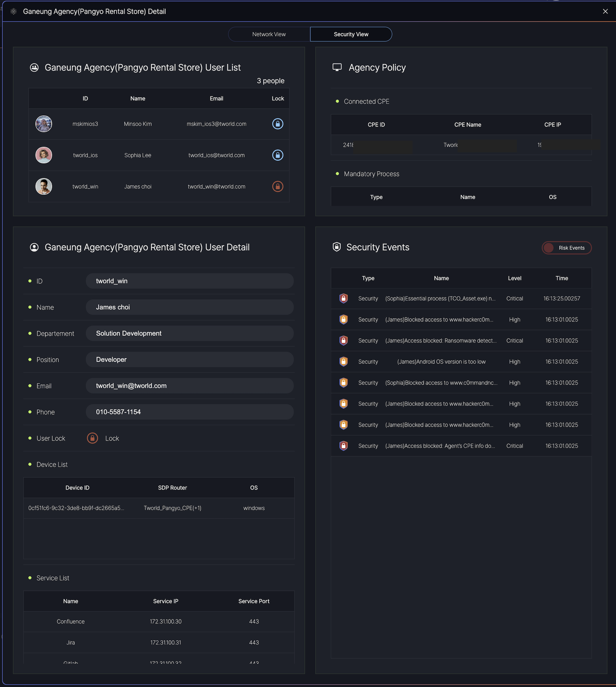This screenshot has height=687, width=616.
Task: Switch to Network View tab
Action: pos(269,34)
